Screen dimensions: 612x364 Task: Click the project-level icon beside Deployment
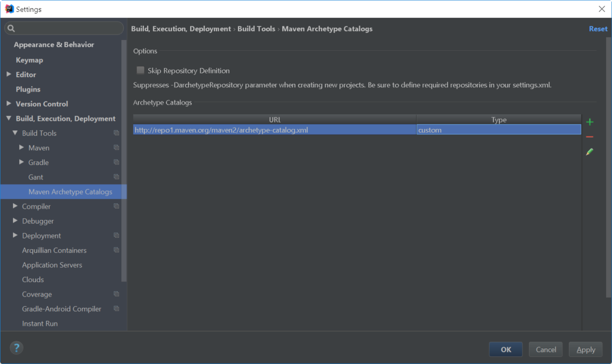(117, 235)
